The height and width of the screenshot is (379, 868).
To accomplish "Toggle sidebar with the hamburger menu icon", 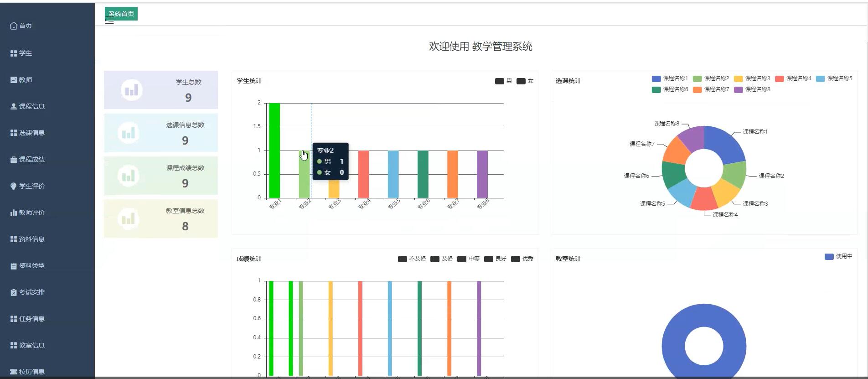I will tap(109, 21).
